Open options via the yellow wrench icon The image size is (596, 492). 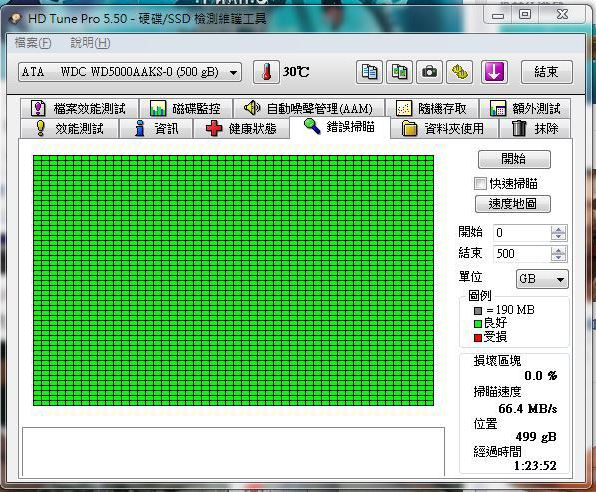pyautogui.click(x=460, y=71)
